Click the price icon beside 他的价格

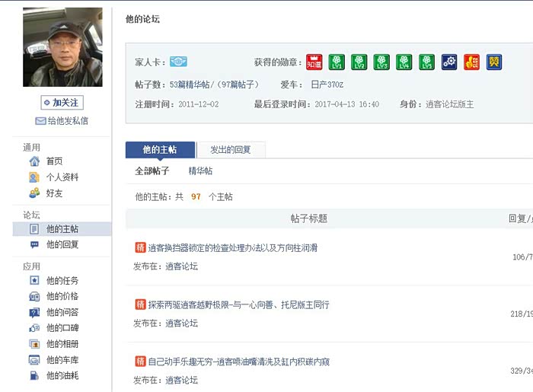(x=34, y=296)
